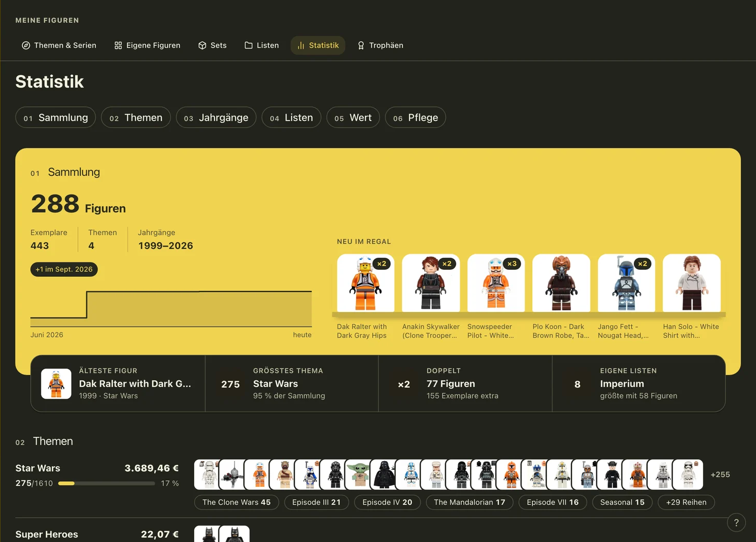
Task: Open Grösstes Thema Star Wars stat card
Action: coord(292,383)
